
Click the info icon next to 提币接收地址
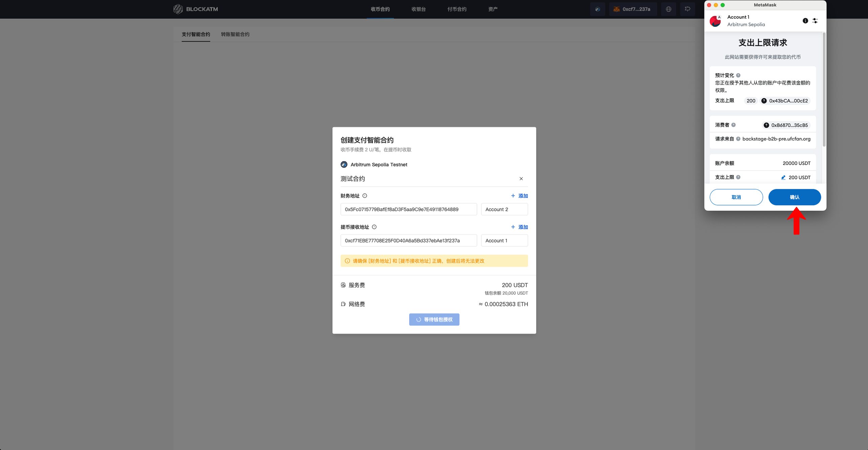[374, 227]
